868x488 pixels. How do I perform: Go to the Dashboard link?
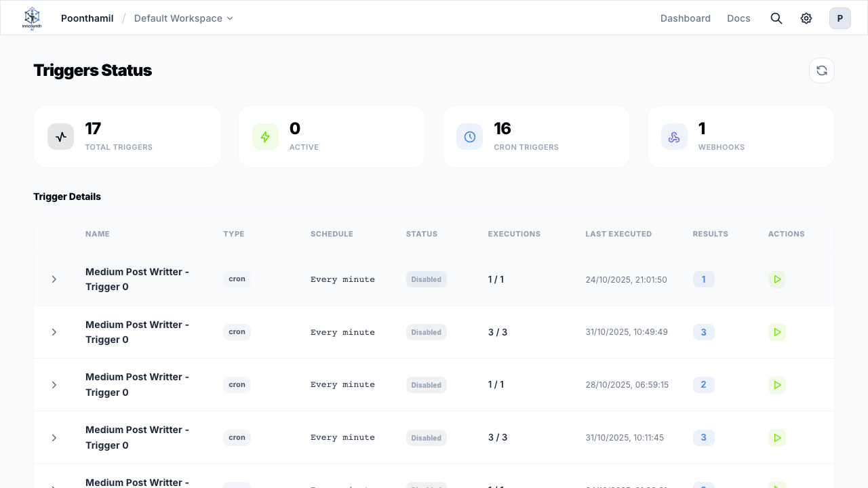pos(686,18)
